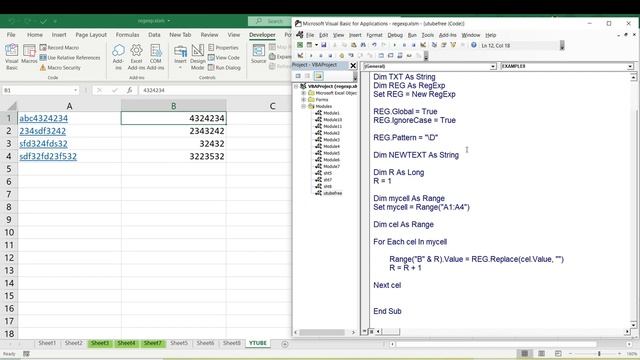
Task: Click the Reset stop button in VBA toolbar
Action: [x=413, y=45]
